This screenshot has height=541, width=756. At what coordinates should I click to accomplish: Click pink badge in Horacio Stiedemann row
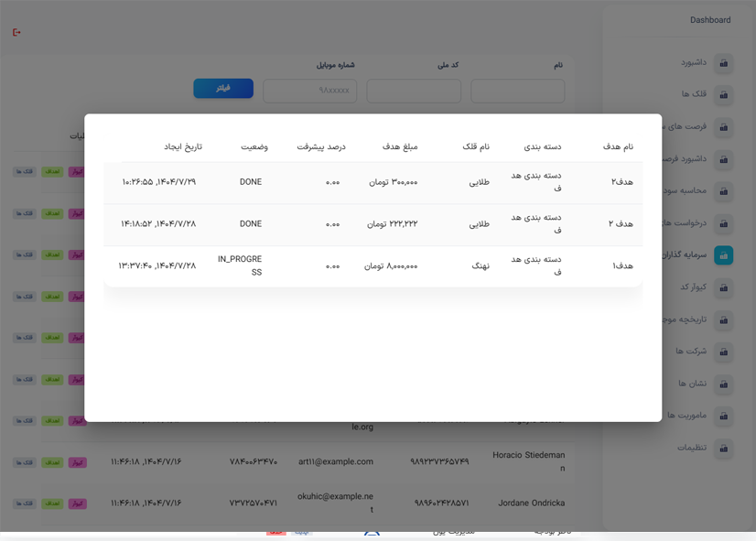click(x=78, y=462)
